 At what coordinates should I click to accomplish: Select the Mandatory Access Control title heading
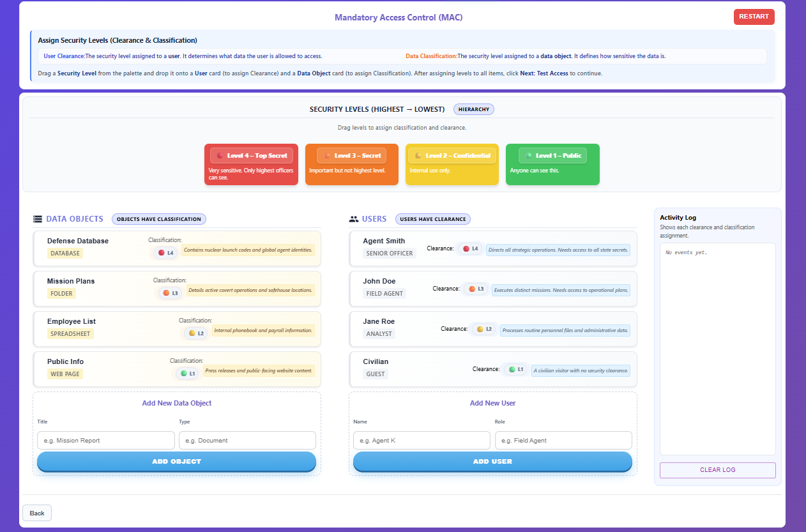(399, 17)
